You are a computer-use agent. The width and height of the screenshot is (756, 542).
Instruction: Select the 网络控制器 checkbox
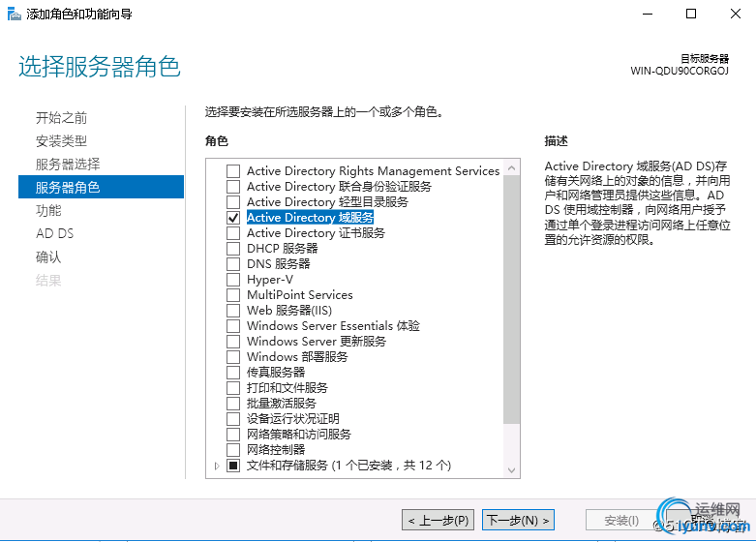(x=233, y=449)
